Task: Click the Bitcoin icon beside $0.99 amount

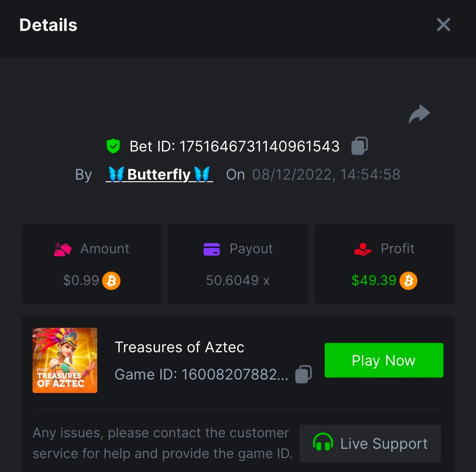Action: 111,281
